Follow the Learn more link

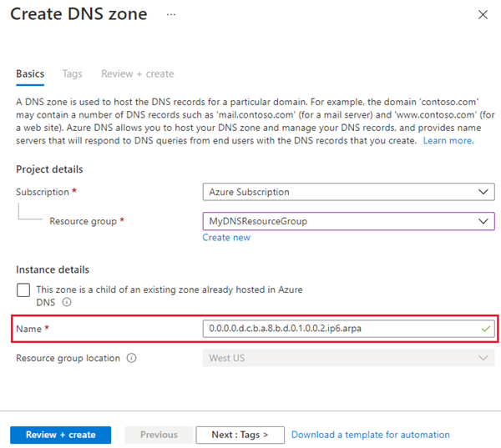point(448,141)
